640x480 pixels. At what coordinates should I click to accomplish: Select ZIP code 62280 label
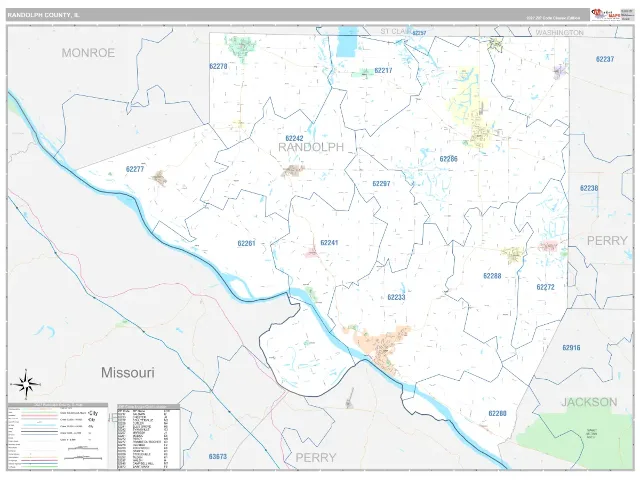tap(497, 413)
